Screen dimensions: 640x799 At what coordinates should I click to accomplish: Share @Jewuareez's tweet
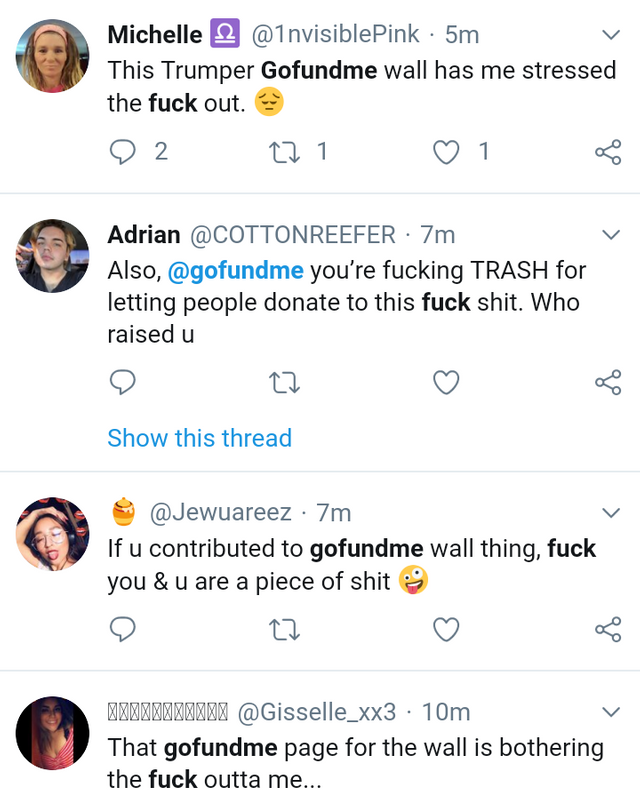point(607,629)
